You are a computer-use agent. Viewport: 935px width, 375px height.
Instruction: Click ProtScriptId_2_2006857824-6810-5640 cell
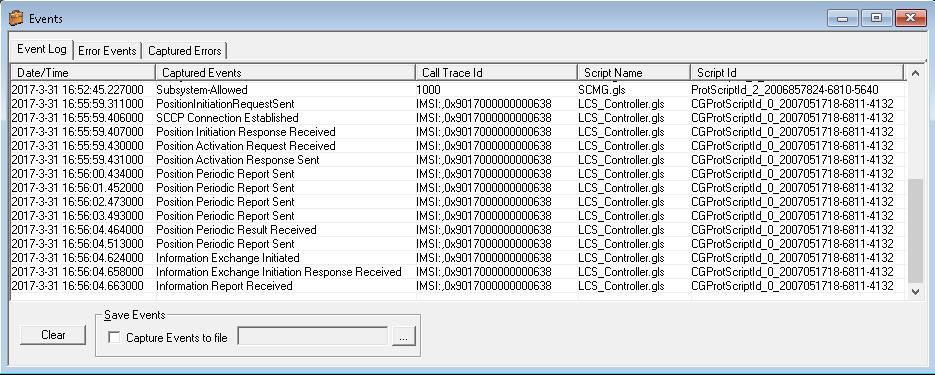click(784, 90)
